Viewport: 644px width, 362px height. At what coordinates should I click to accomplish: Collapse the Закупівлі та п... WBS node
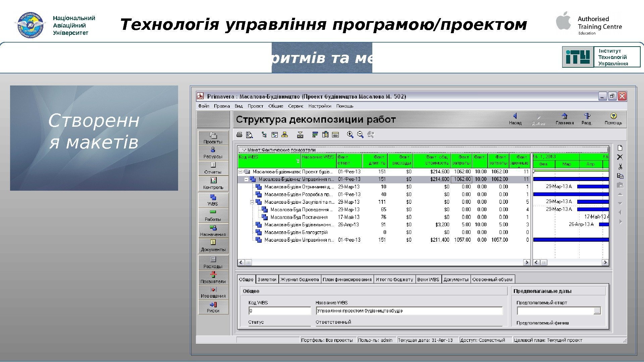[x=252, y=202]
